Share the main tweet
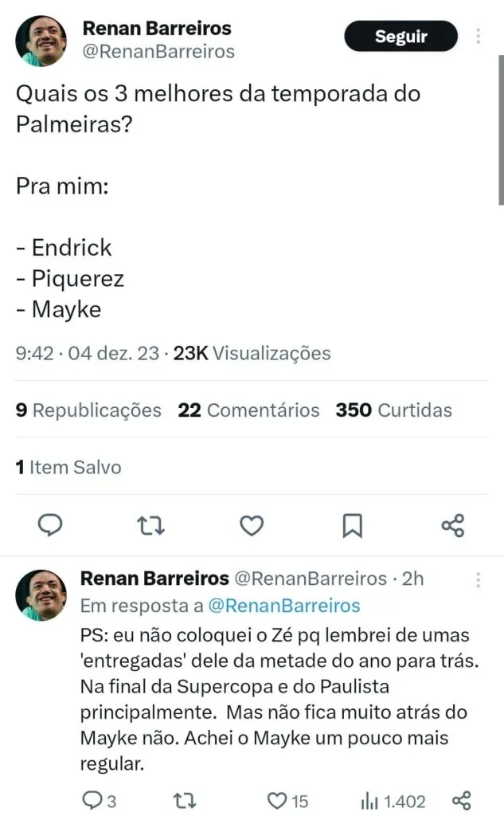Viewport: 504px width, 816px height. (x=452, y=525)
